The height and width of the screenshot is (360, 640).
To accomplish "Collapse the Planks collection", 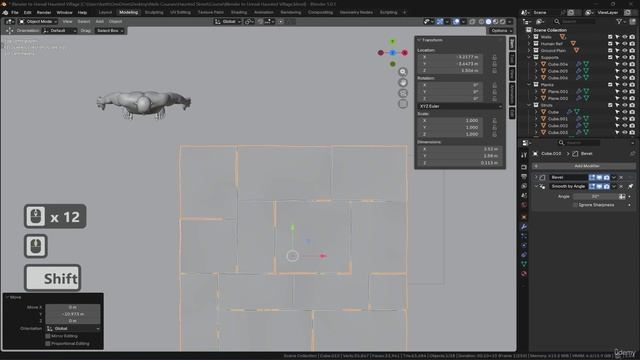I will coord(529,84).
